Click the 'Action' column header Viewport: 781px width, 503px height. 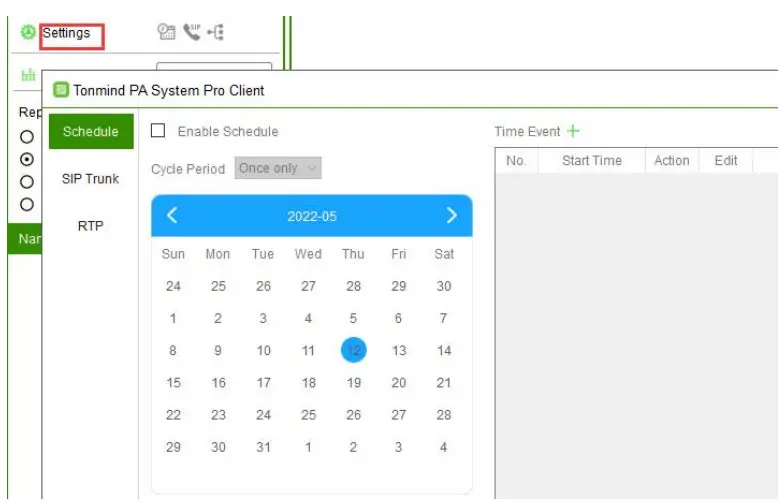pos(671,160)
